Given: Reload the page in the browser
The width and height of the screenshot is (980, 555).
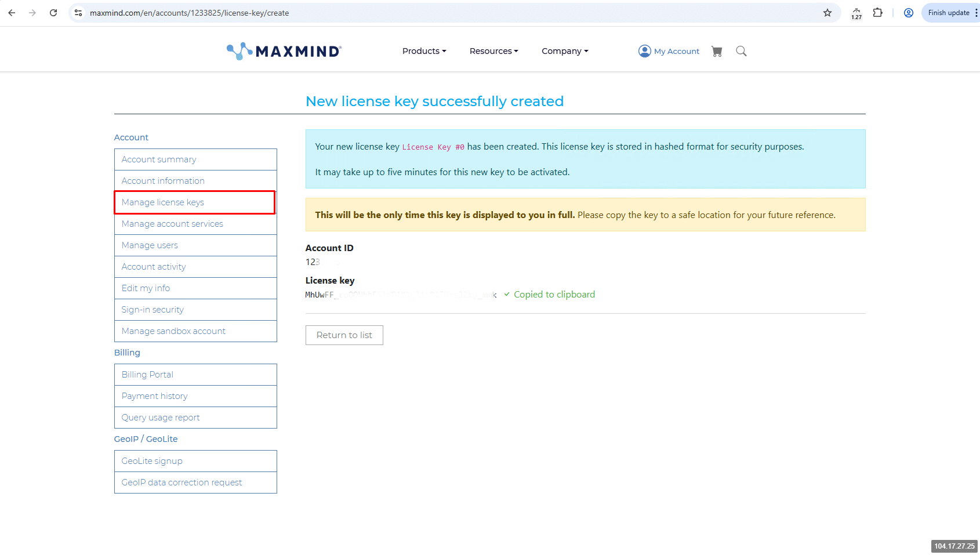Looking at the screenshot, I should [53, 13].
